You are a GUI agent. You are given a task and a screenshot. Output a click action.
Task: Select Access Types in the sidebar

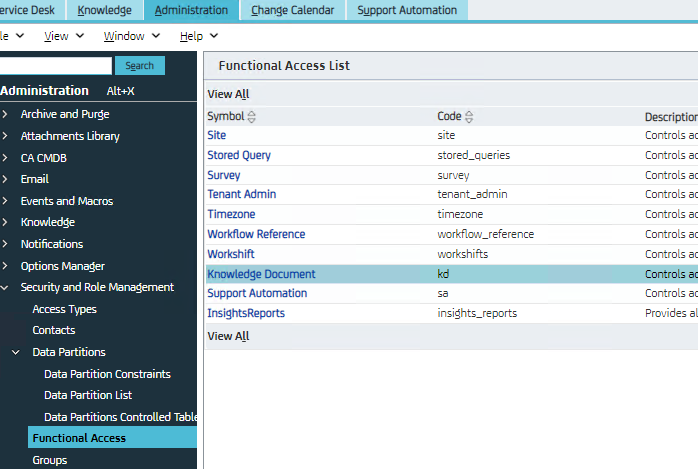[64, 309]
